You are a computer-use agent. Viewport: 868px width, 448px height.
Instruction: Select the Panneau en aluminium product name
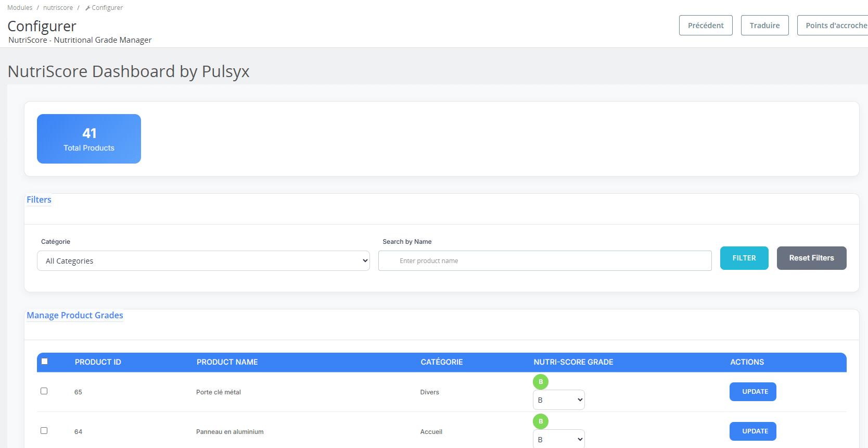tap(230, 432)
